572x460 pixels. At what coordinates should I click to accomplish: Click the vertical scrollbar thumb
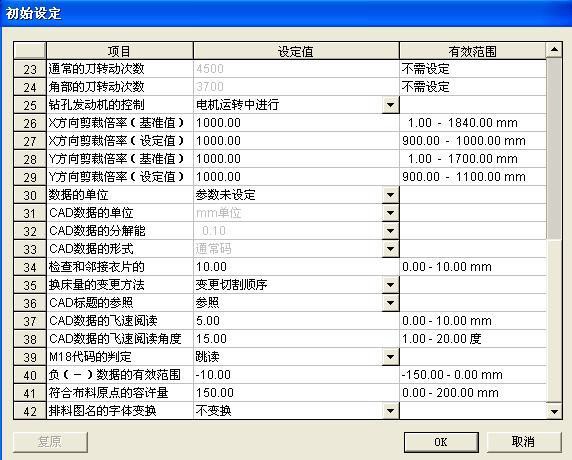coord(554,148)
